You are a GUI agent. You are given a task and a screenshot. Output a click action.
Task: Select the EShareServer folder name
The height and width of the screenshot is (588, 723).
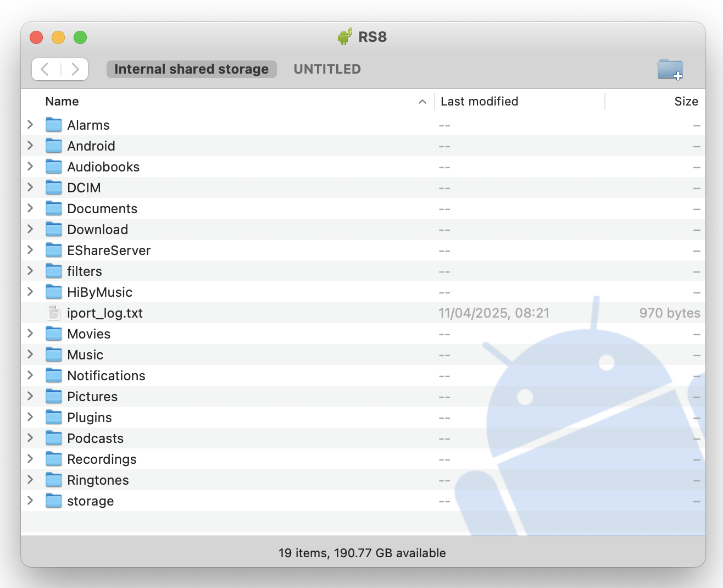pyautogui.click(x=109, y=251)
